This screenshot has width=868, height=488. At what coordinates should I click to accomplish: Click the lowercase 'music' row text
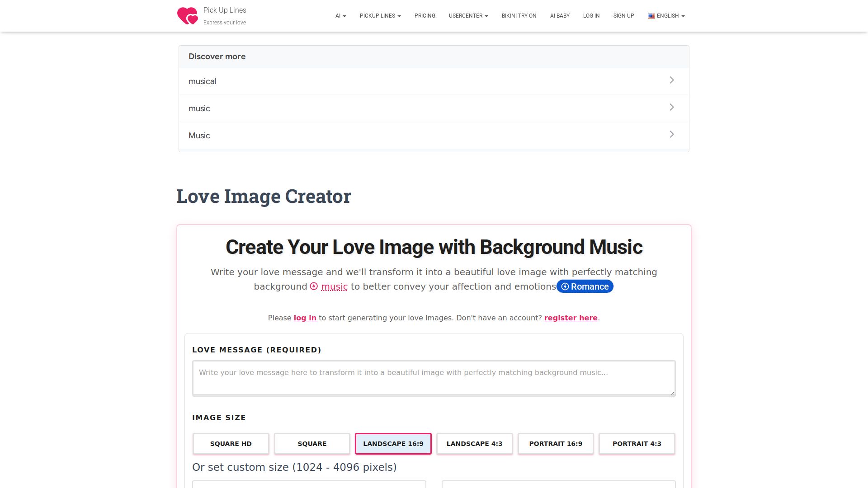199,108
